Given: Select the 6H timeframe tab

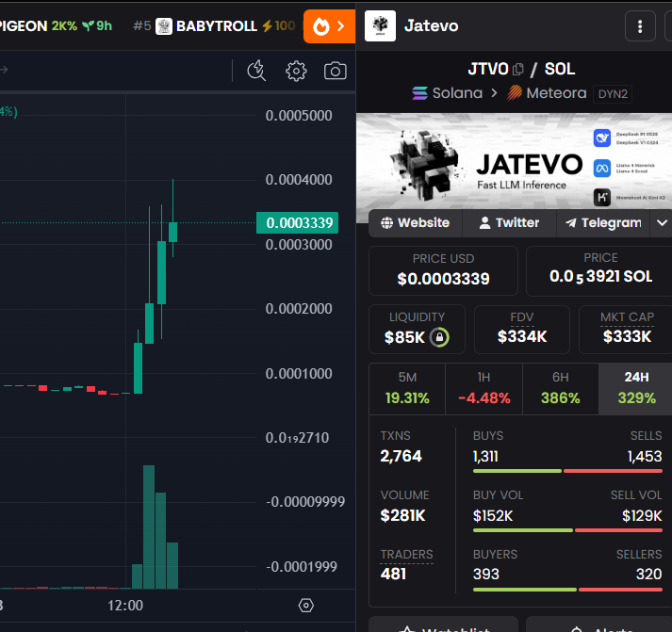Looking at the screenshot, I should pyautogui.click(x=561, y=388).
